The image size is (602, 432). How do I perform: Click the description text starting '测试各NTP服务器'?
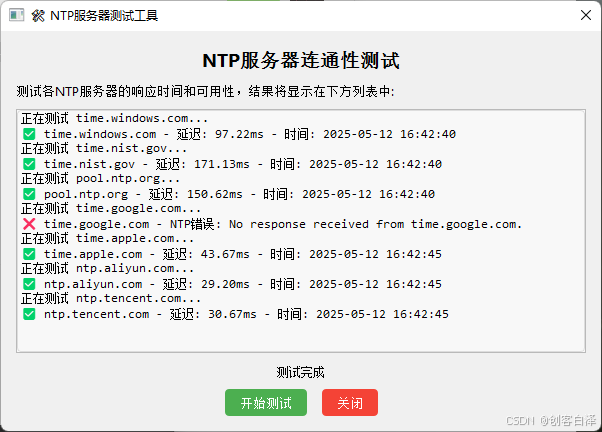205,91
